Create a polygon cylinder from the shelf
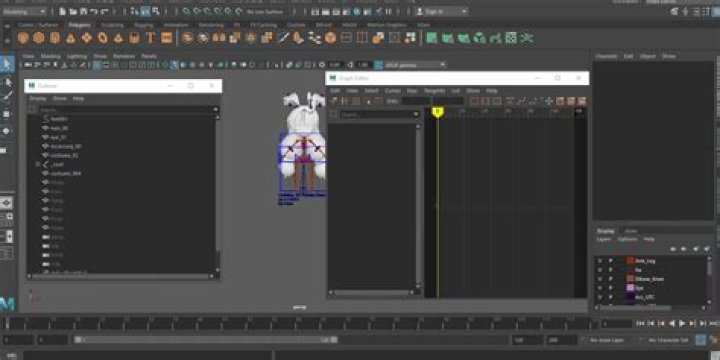Viewport: 720px width, 360px height. (x=55, y=38)
